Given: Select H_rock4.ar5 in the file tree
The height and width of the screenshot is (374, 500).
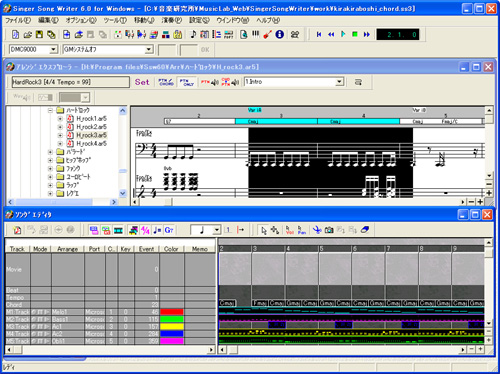Looking at the screenshot, I should tap(91, 143).
